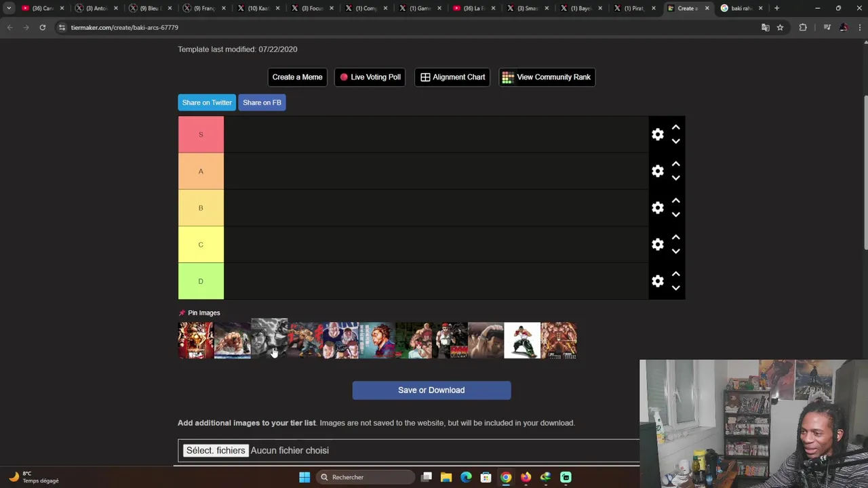Open settings gear for the C tier row
This screenshot has height=488, width=868.
pos(657,244)
